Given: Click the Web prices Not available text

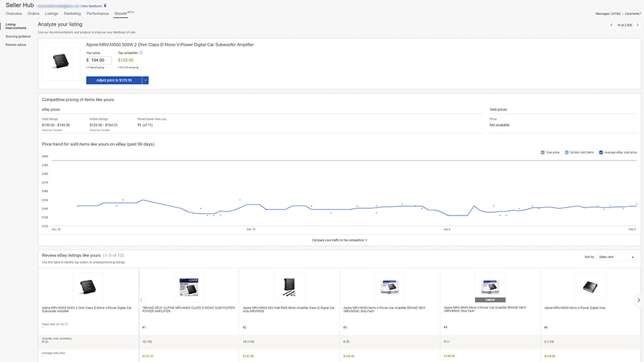Looking at the screenshot, I should [499, 125].
